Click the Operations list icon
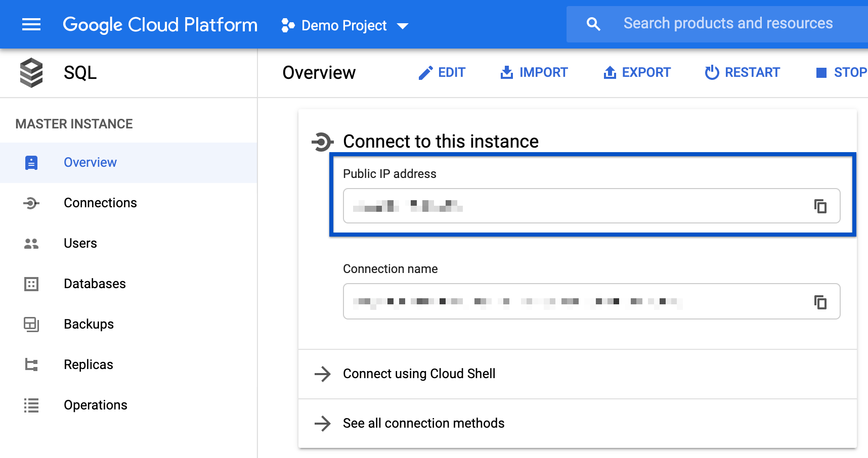The image size is (868, 458). point(31,405)
